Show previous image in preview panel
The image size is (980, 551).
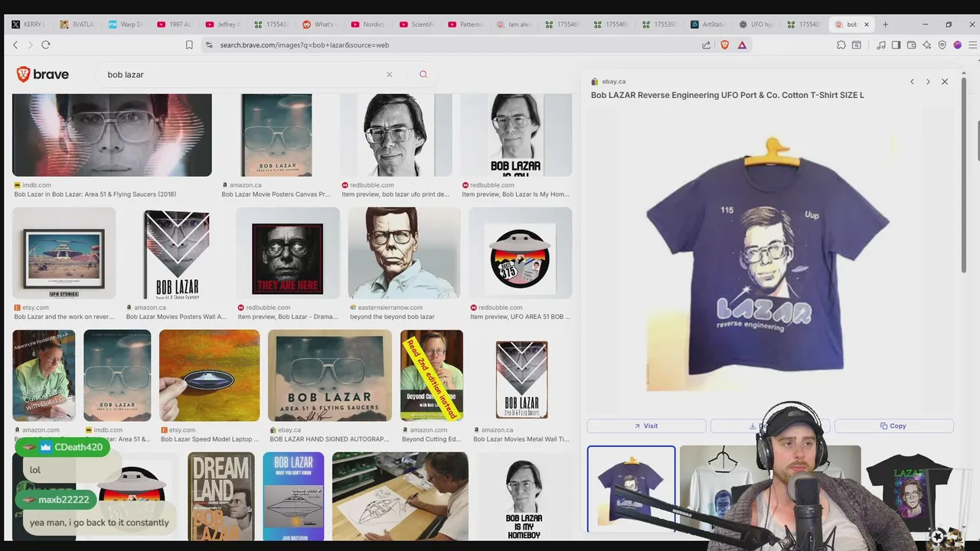click(x=912, y=81)
